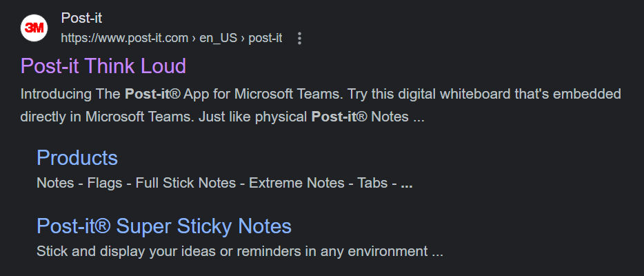This screenshot has height=276, width=644.
Task: Click the trailing post-it breadcrumb segment
Action: click(265, 39)
